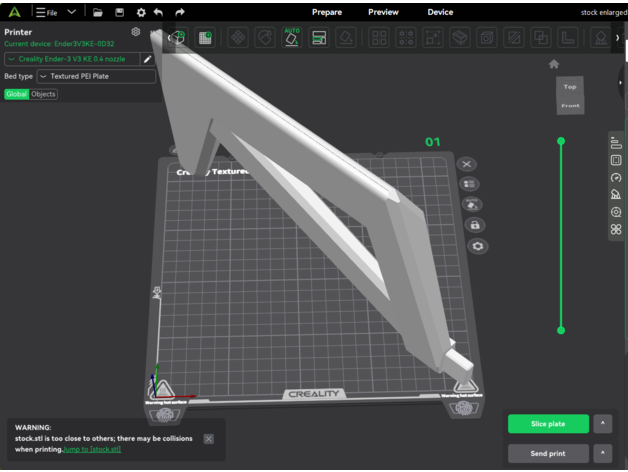Click the add plate toolbar icon
Viewport: 628px width, 472px height.
(205, 38)
